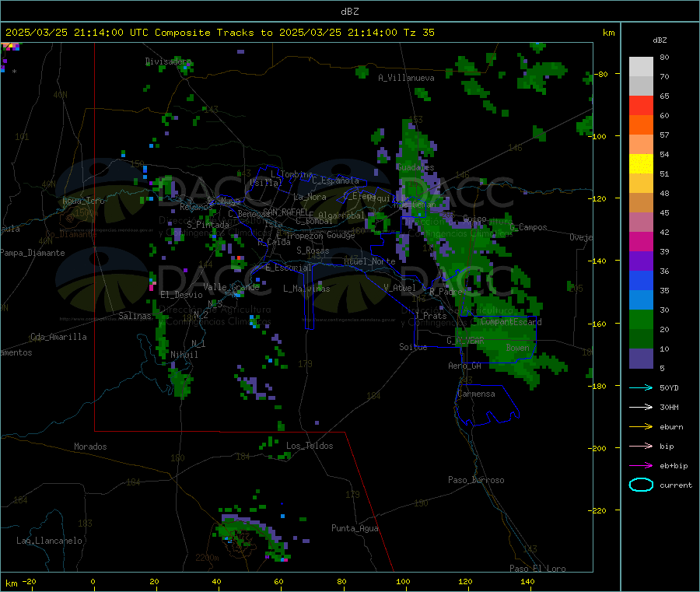Click the Agua_Toro label on map
Viewport: 700px width, 592px height.
[x=83, y=201]
